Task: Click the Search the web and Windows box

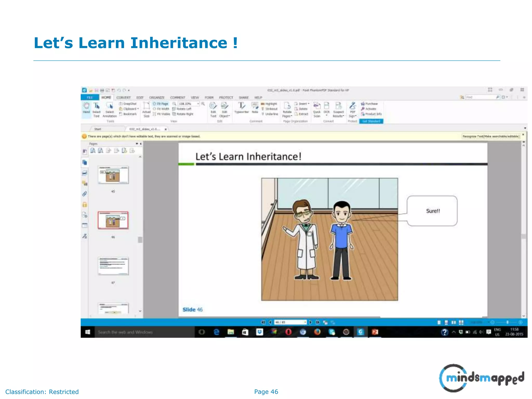Action: point(144,332)
